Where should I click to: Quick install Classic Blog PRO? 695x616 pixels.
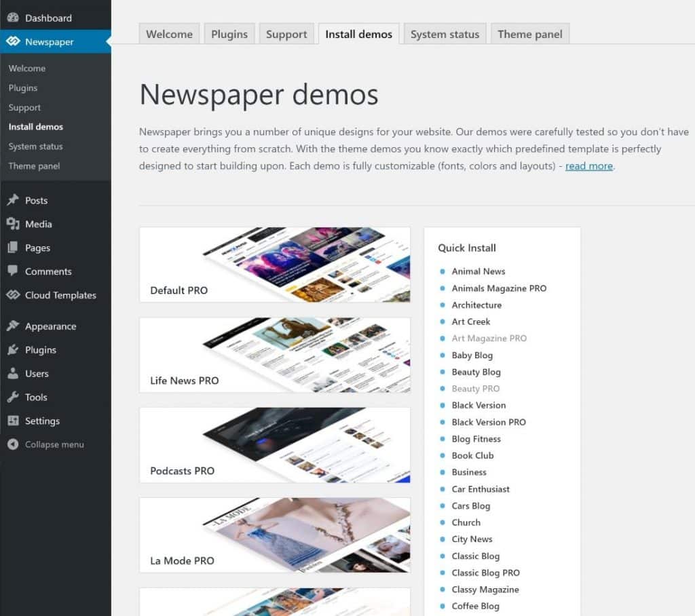486,573
